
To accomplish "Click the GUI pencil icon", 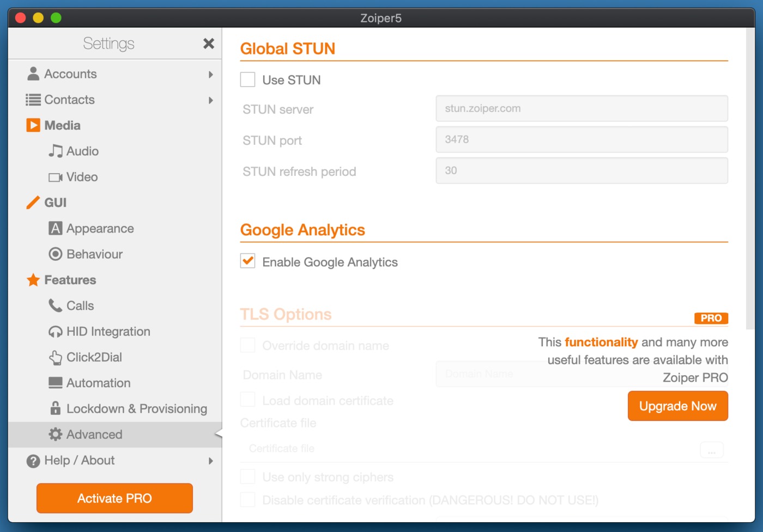I will click(33, 203).
